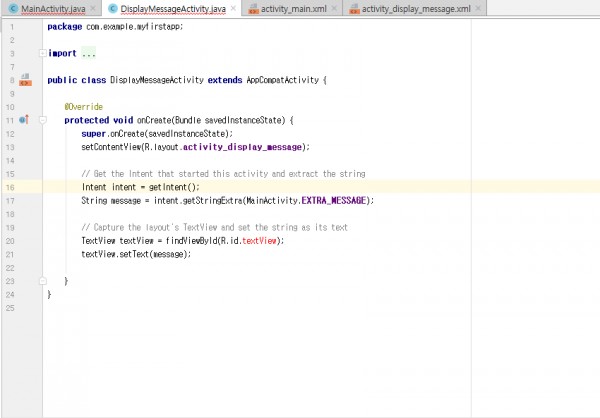This screenshot has height=418, width=600.
Task: Open the activity_display_message.xml tab
Action: pos(416,8)
